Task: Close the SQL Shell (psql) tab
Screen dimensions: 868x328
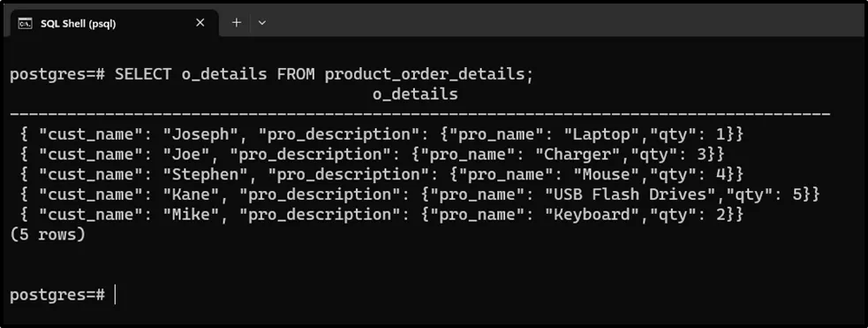Action: [x=200, y=23]
